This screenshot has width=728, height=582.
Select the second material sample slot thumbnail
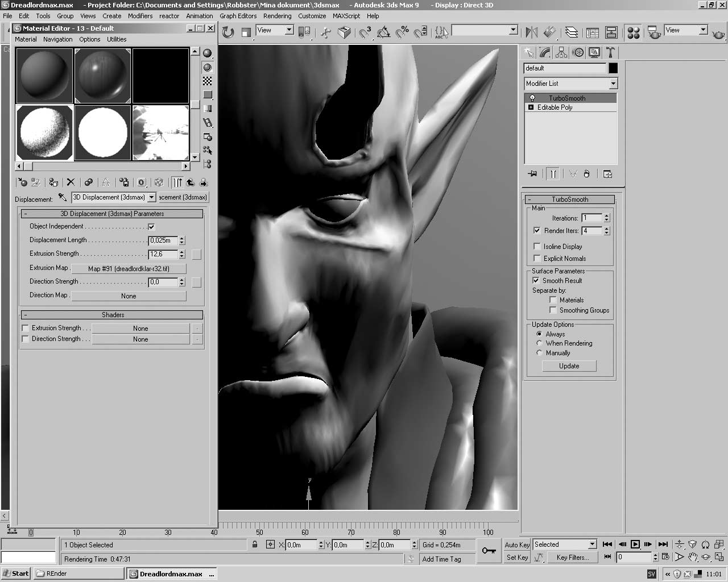(x=102, y=76)
